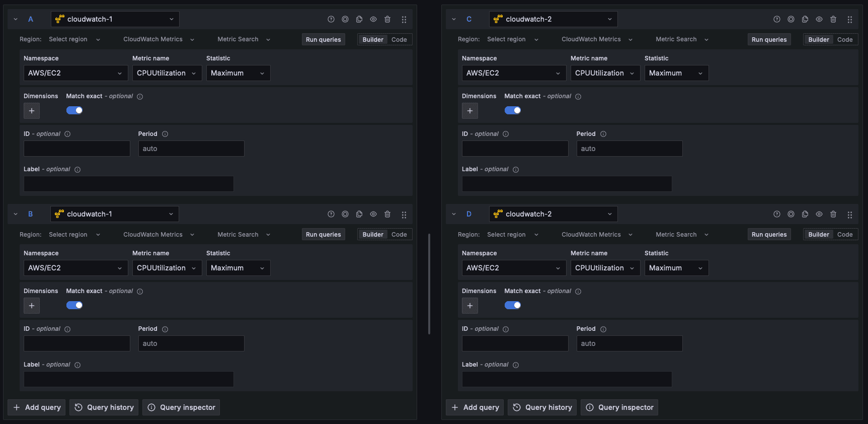Screen dimensions: 868x424
Task: Create recorded query from query D
Action: tap(791, 214)
